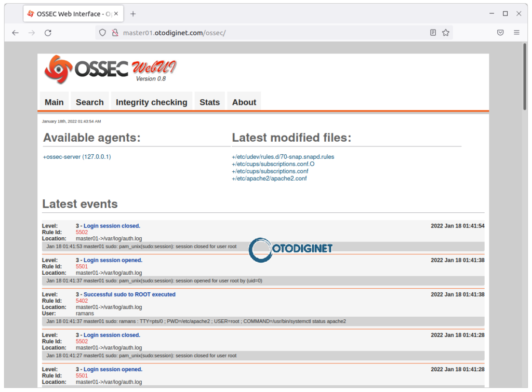Screen dimensions: 532x392
Task: Reload the OSSEC page
Action: (x=48, y=32)
